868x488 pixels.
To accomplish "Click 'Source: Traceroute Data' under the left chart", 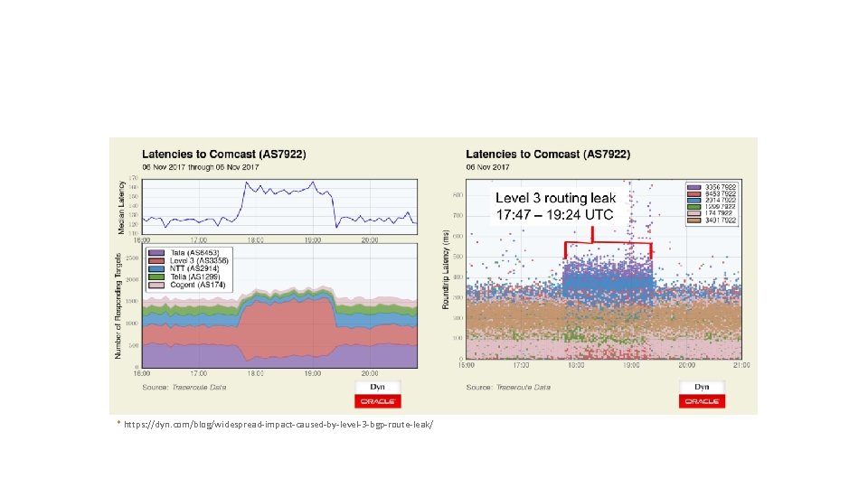I will [184, 388].
